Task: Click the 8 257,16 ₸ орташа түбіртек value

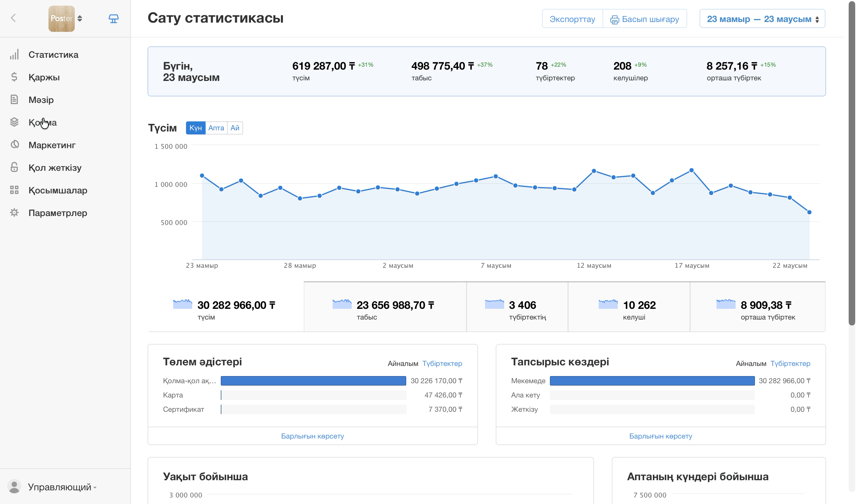Action: tap(732, 66)
